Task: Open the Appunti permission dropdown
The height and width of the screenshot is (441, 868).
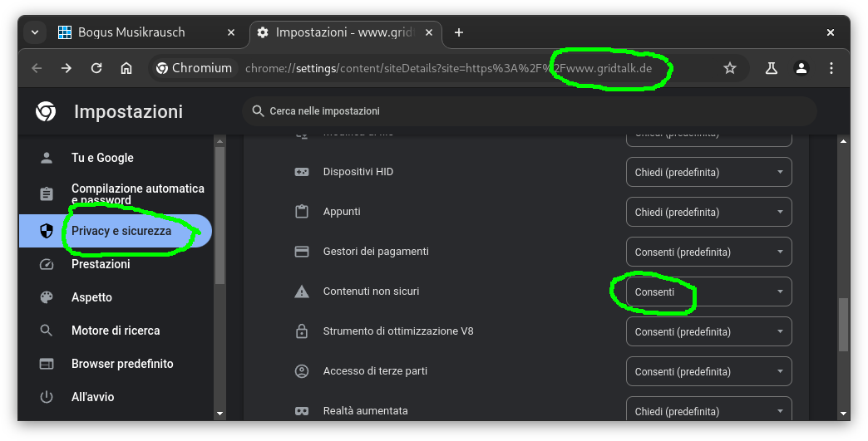Action: pyautogui.click(x=708, y=212)
